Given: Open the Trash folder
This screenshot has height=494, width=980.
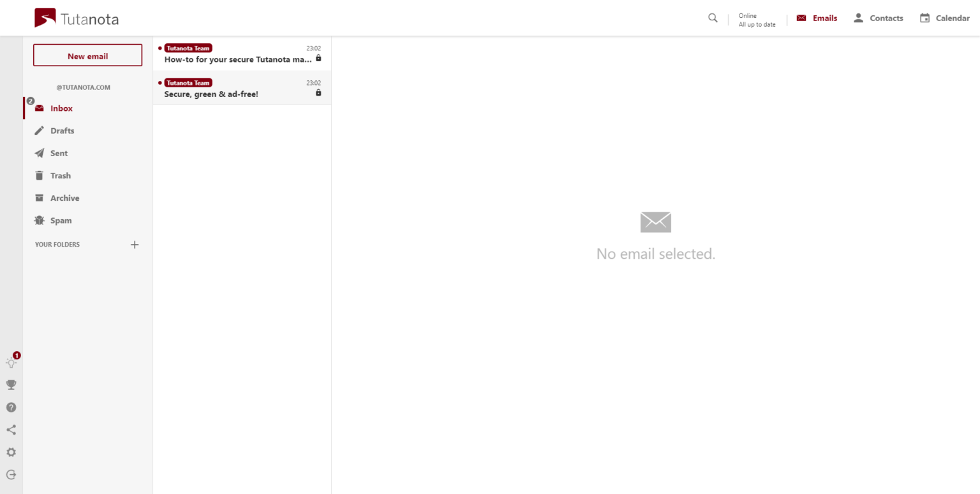Looking at the screenshot, I should 60,175.
